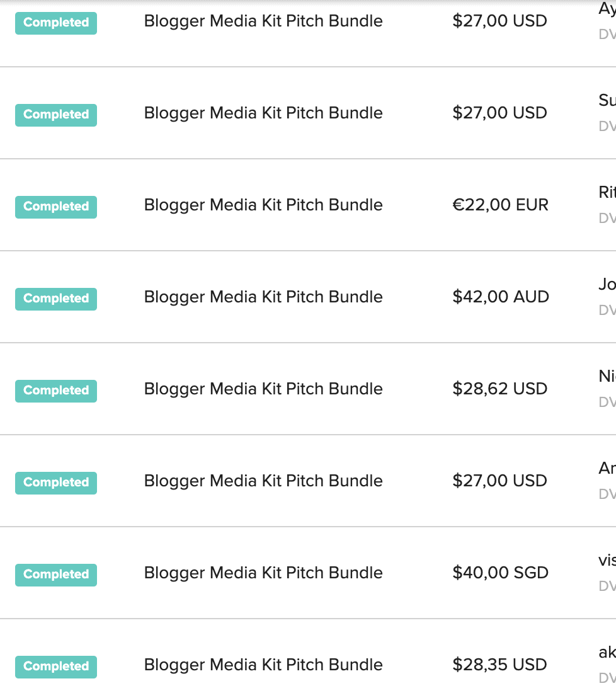Select the $28,35 USD amount
This screenshot has height=698, width=616.
499,665
